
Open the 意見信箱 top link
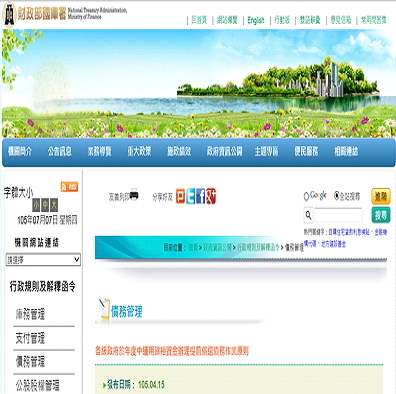point(341,20)
